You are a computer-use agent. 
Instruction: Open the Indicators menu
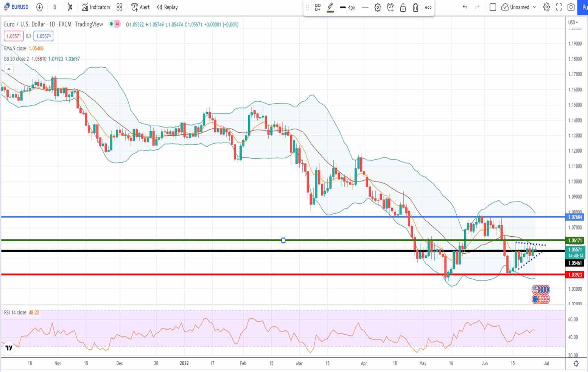[x=96, y=7]
